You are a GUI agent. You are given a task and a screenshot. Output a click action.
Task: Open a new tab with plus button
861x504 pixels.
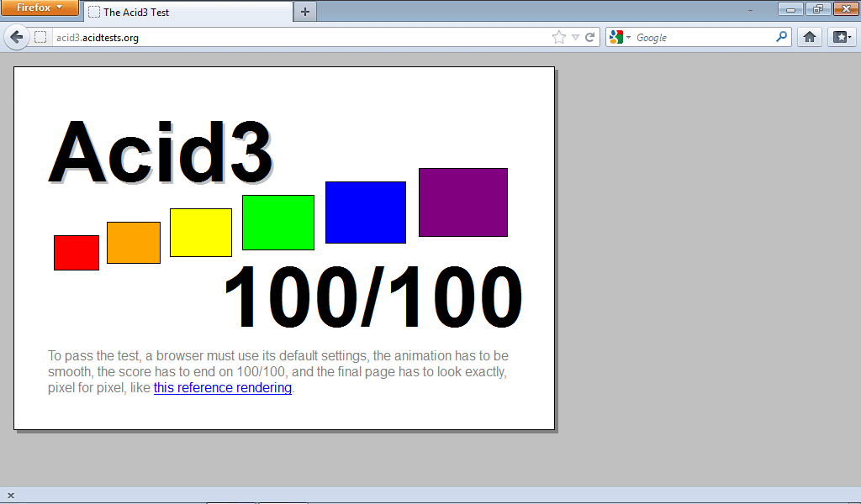point(304,12)
